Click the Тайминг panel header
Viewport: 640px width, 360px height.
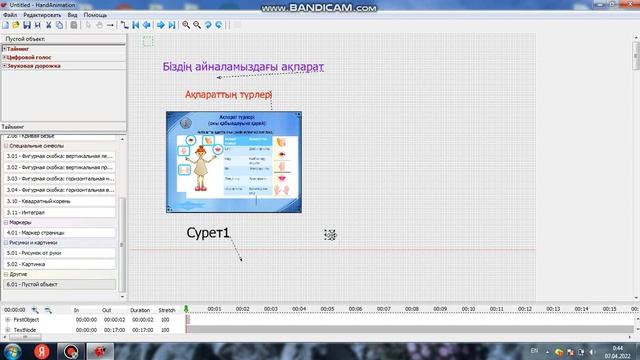point(63,127)
